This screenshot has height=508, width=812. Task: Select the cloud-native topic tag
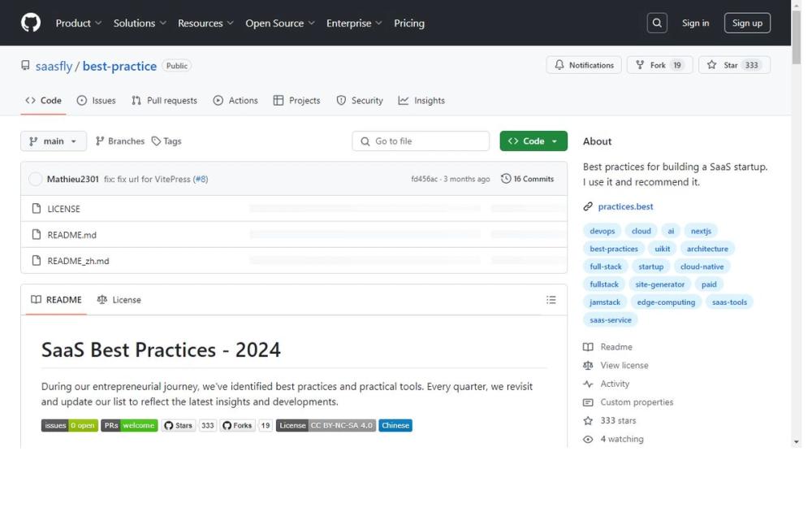pos(702,267)
